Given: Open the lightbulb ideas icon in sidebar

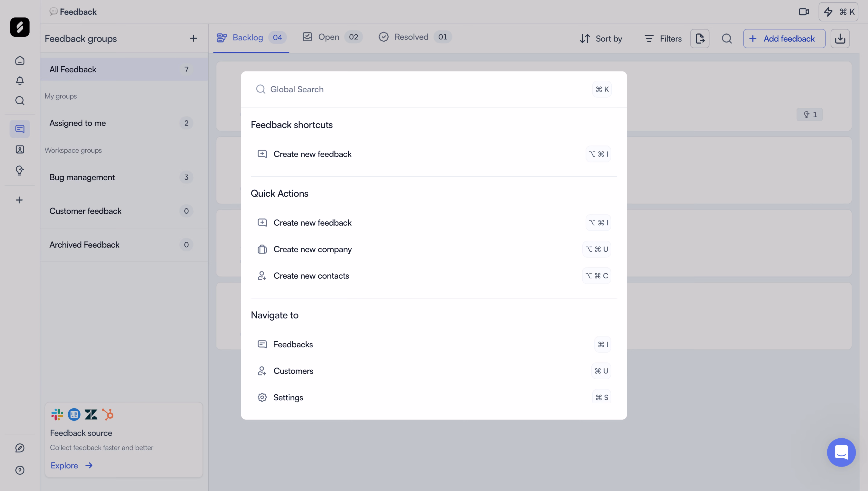Looking at the screenshot, I should (x=20, y=170).
